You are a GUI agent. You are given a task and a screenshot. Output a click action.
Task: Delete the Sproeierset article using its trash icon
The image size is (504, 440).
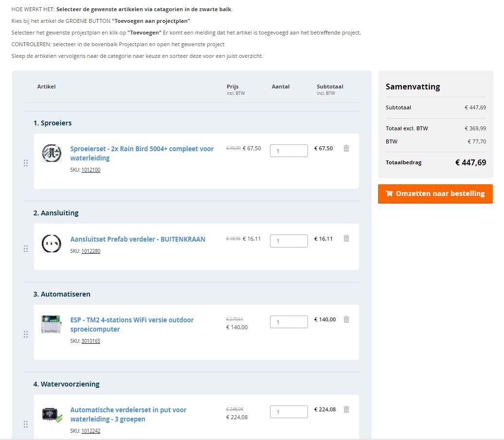[346, 149]
